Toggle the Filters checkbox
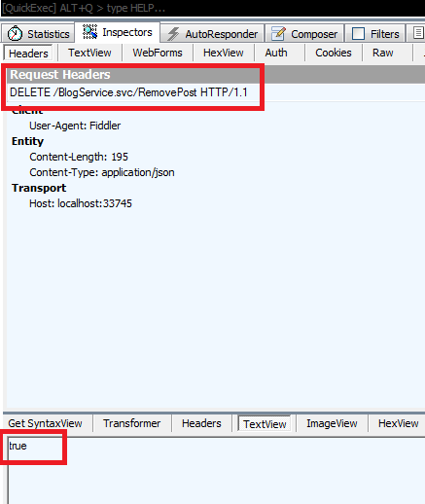Viewport: 425px width, 504px height. coord(358,34)
